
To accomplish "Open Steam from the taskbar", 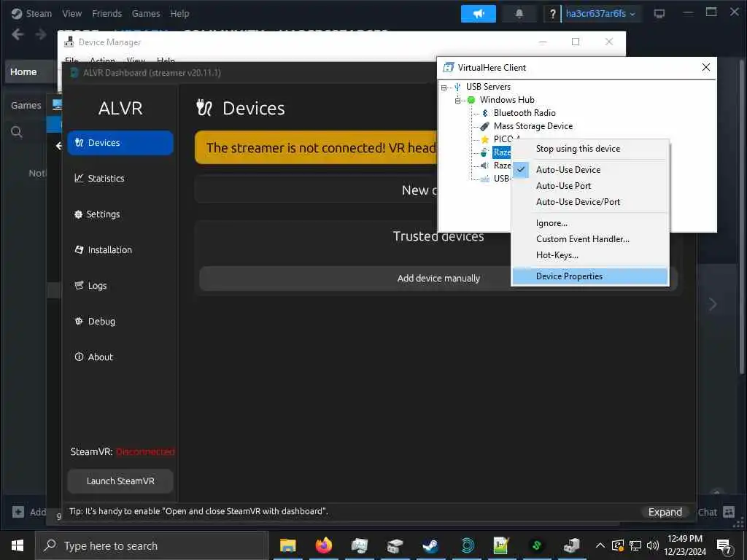I will pos(430,545).
